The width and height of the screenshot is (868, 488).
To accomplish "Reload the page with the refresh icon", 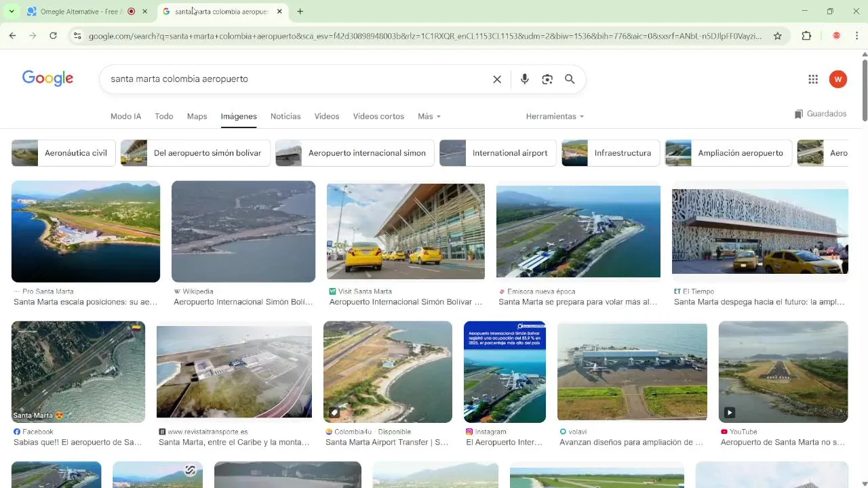I will tap(53, 36).
